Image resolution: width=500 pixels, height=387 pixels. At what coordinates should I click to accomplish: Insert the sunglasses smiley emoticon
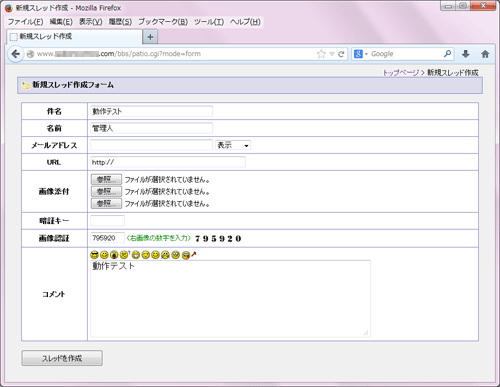tap(94, 255)
